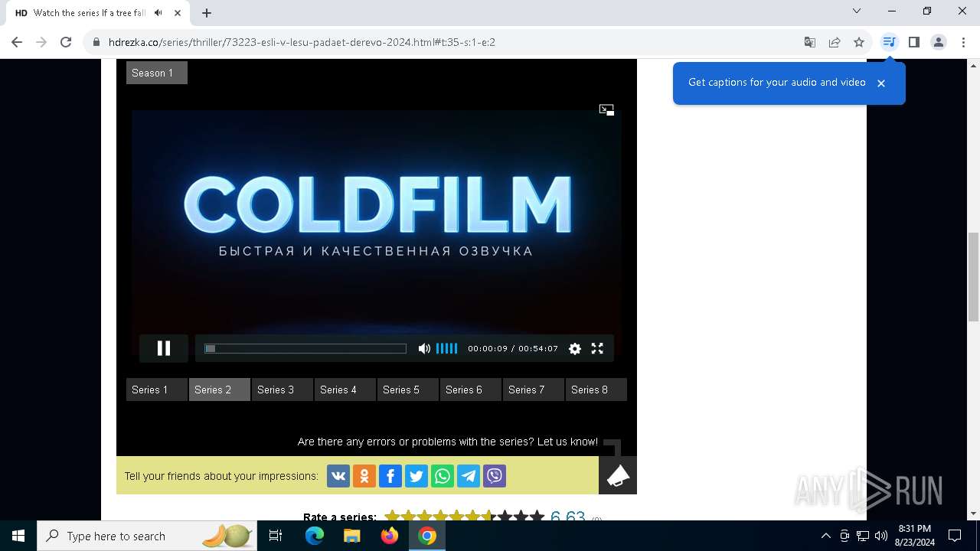The image size is (980, 551).
Task: Go back to the previous page
Action: (17, 42)
